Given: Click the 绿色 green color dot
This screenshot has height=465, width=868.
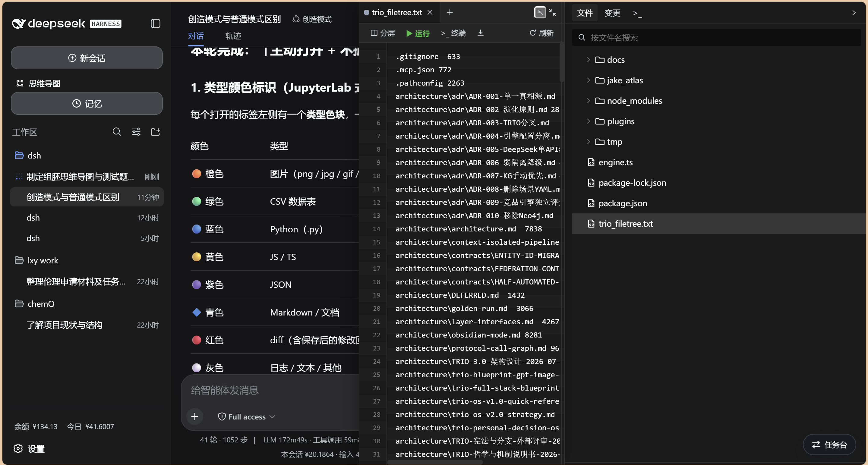Looking at the screenshot, I should point(197,201).
